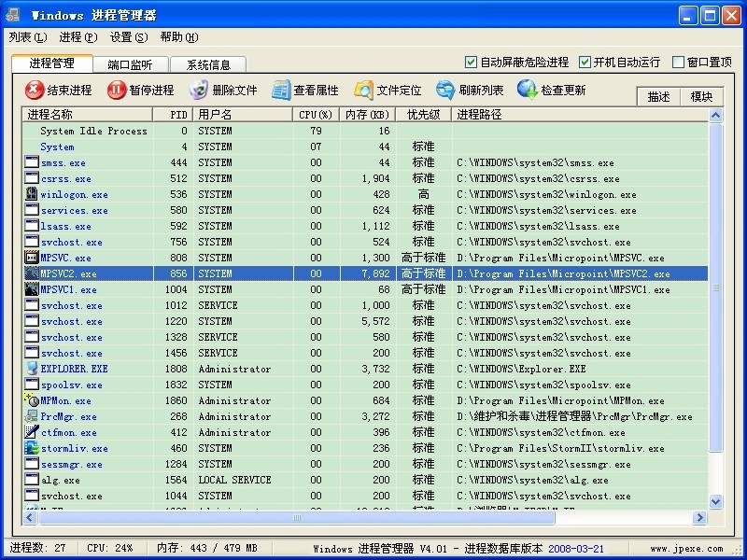
Task: Enable 窗口置顶 always-on-top checkbox
Action: coord(678,62)
